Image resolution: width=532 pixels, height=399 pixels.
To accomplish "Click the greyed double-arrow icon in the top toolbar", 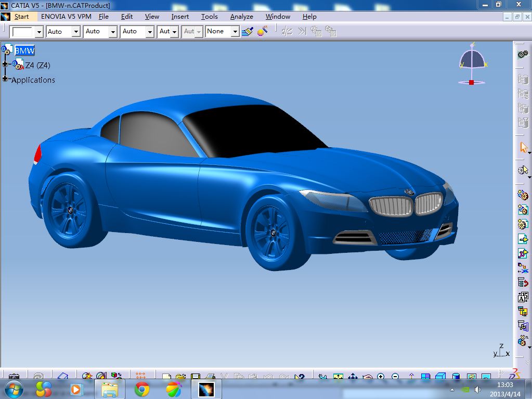I will (302, 32).
